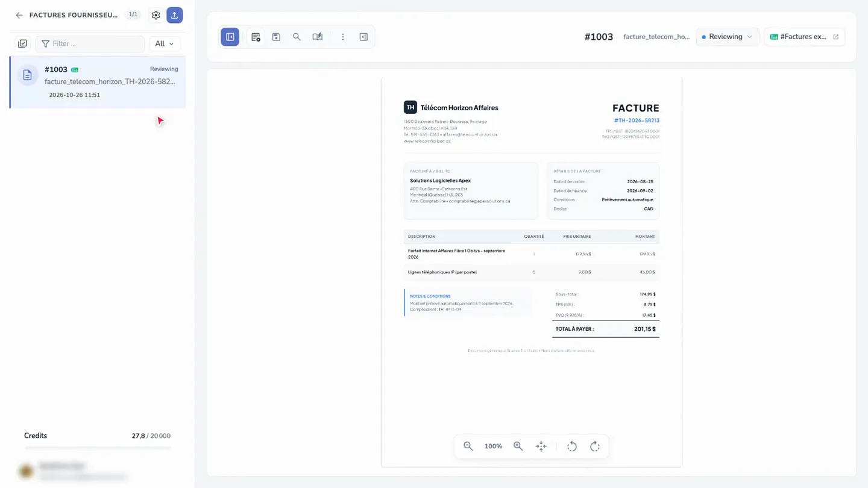Focus the Filter input field
The height and width of the screenshot is (488, 868).
coord(90,43)
